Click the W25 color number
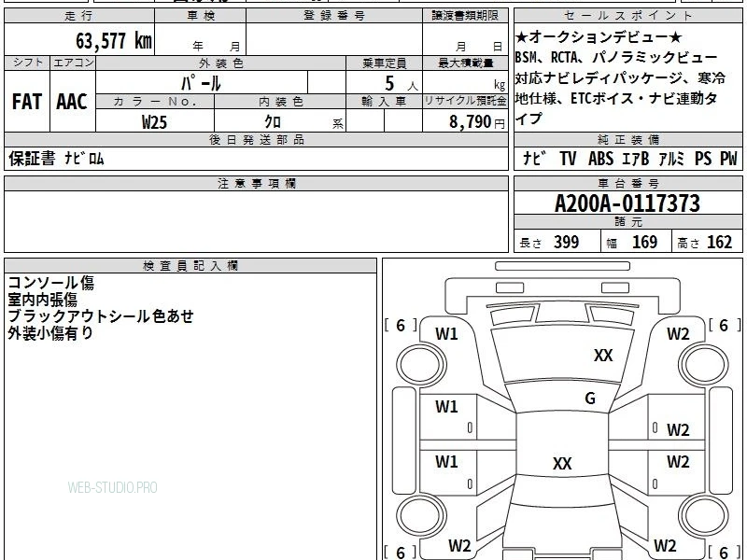The image size is (747, 560). [154, 122]
